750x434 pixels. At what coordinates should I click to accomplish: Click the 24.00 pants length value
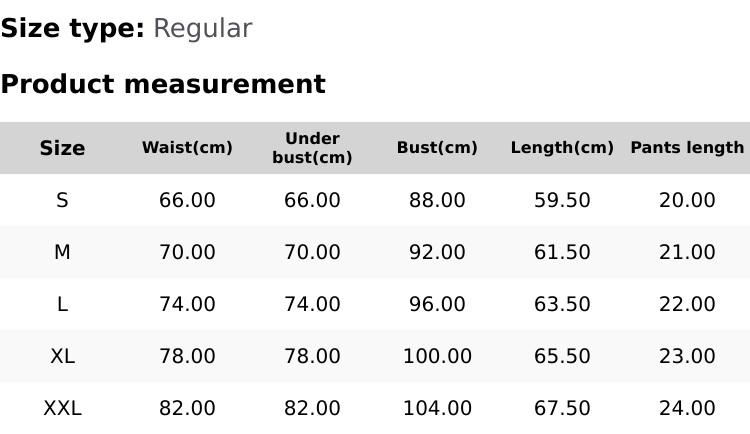(x=687, y=408)
